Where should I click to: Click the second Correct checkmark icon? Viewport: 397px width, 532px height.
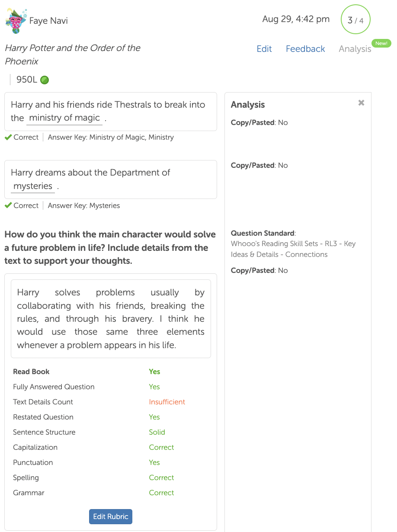(x=8, y=205)
